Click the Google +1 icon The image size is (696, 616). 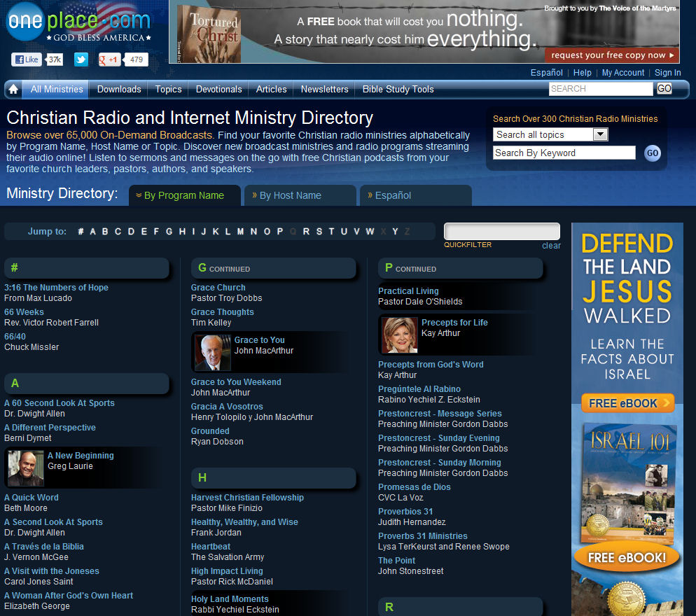pos(110,59)
